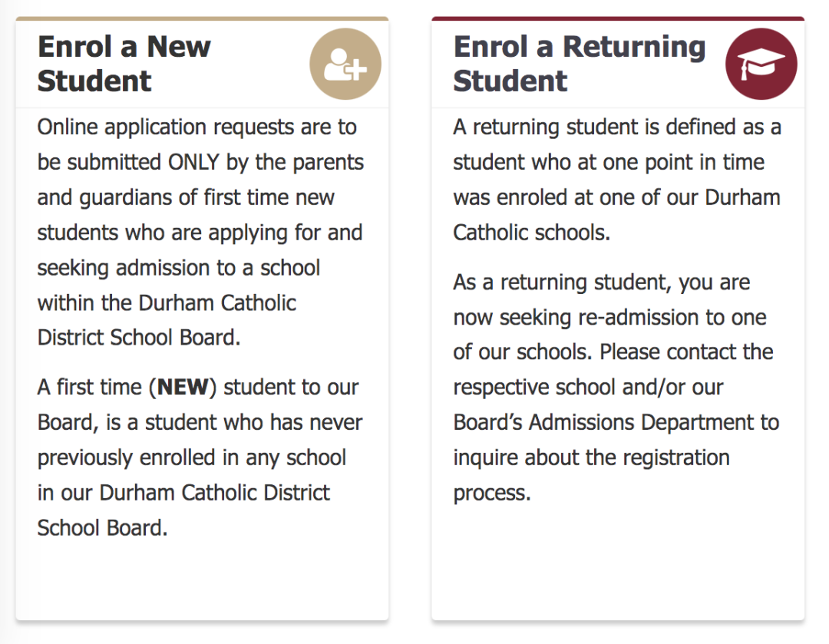Click the words 'District School Board.' ending the first paragraph
The width and height of the screenshot is (829, 644).
pos(139,338)
